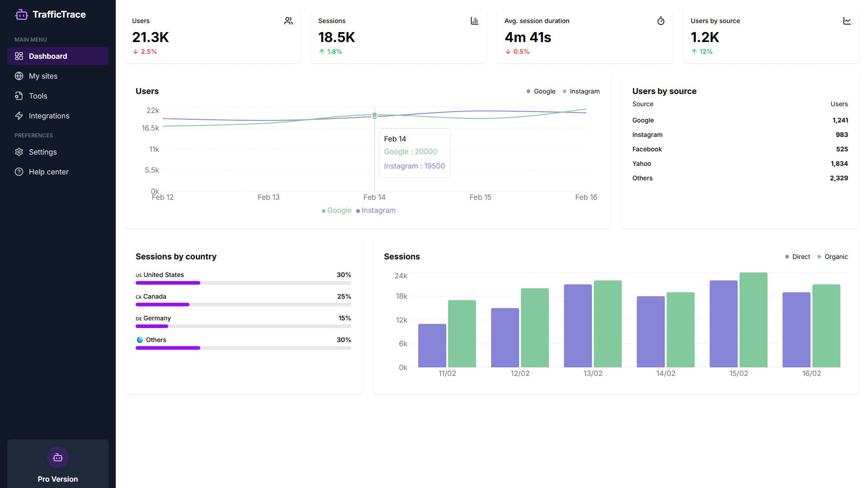Click the users icon on Users card
Viewport: 868px width, 488px height.
tap(288, 21)
